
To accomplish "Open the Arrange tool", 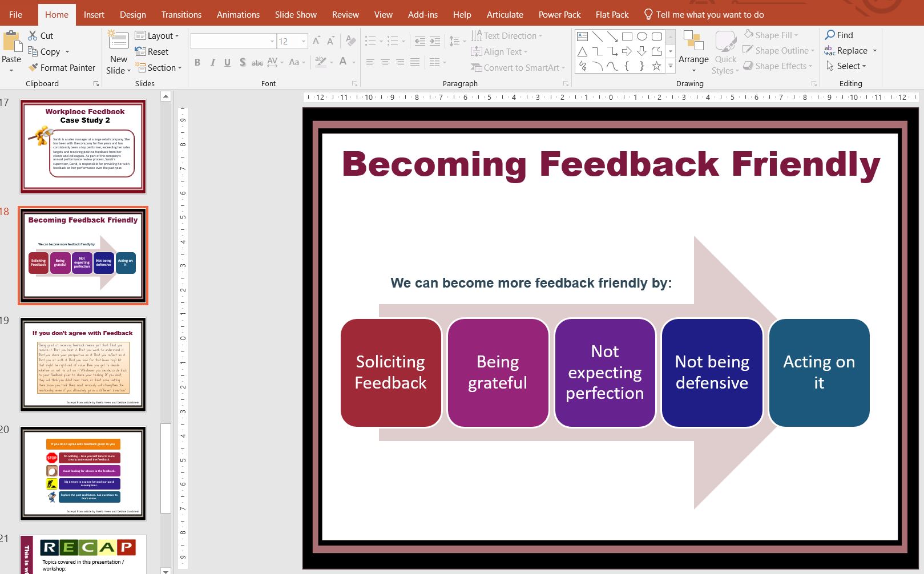I will pos(693,51).
